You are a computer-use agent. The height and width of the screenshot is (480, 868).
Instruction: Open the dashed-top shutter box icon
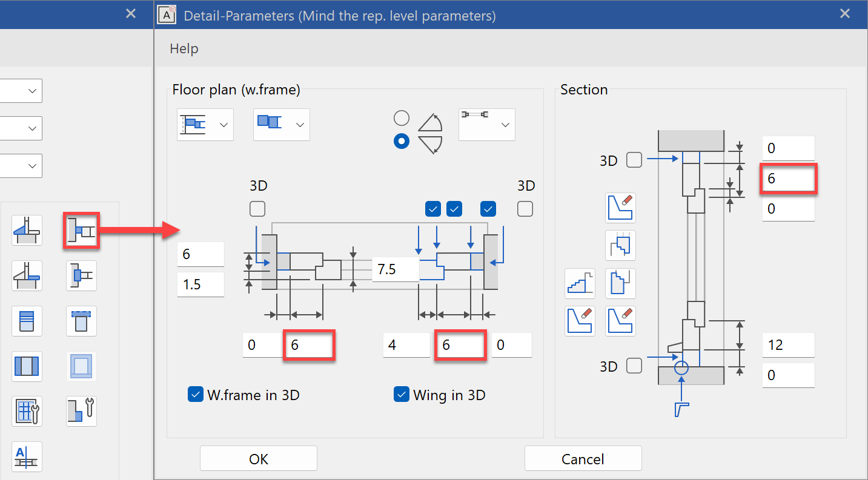click(x=82, y=321)
